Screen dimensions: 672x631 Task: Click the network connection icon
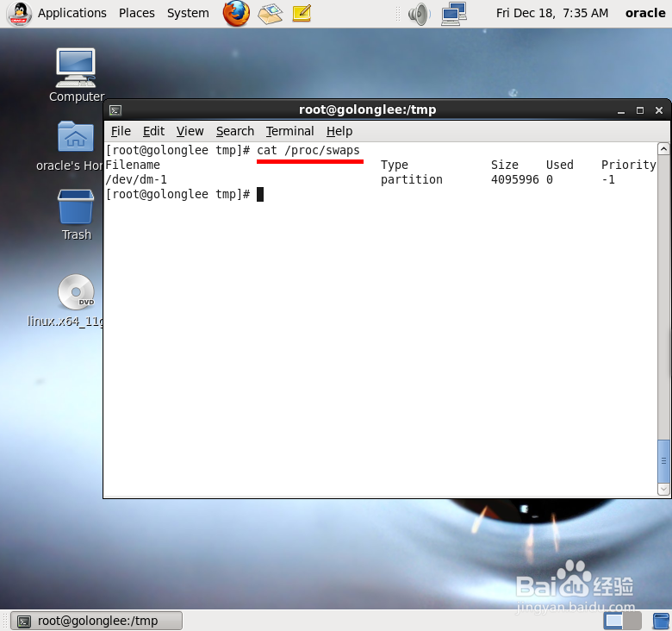[454, 14]
